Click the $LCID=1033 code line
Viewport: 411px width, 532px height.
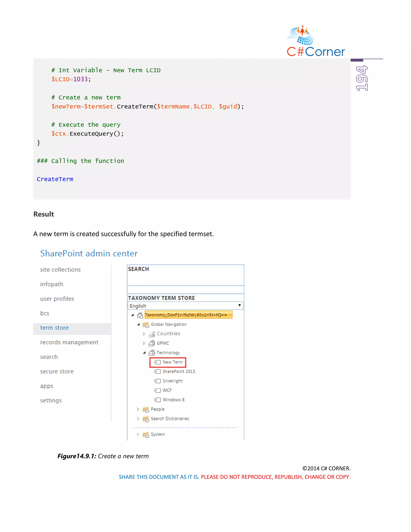coord(71,79)
